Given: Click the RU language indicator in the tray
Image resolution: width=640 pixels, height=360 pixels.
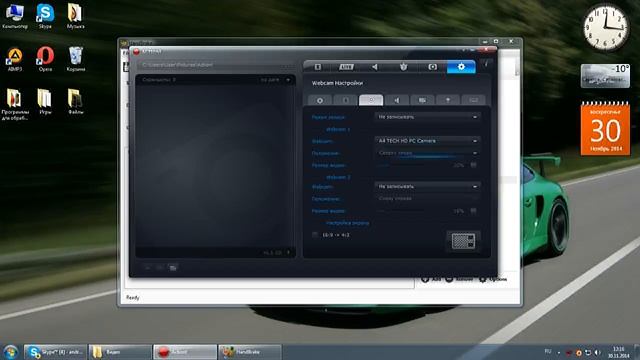Looking at the screenshot, I should (548, 351).
